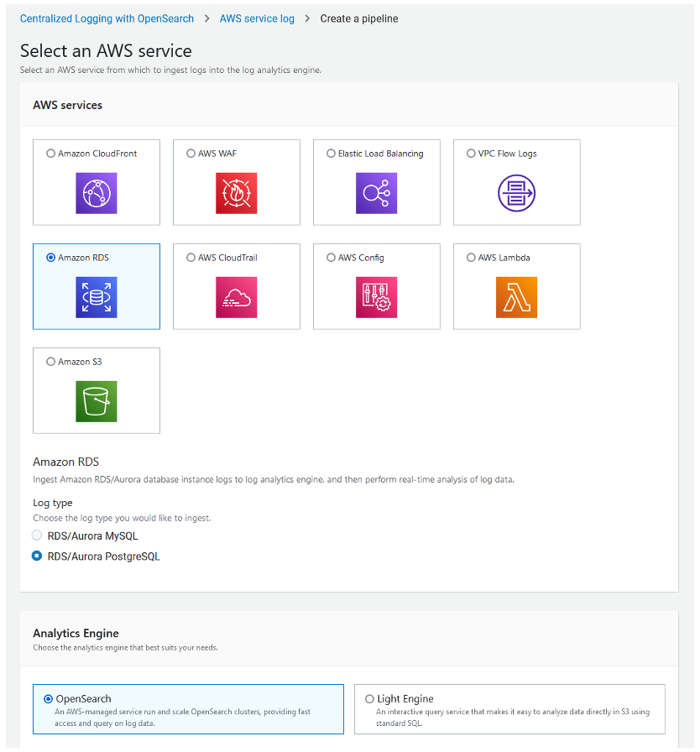Click the AWS Config icon
The height and width of the screenshot is (752, 700).
[376, 297]
